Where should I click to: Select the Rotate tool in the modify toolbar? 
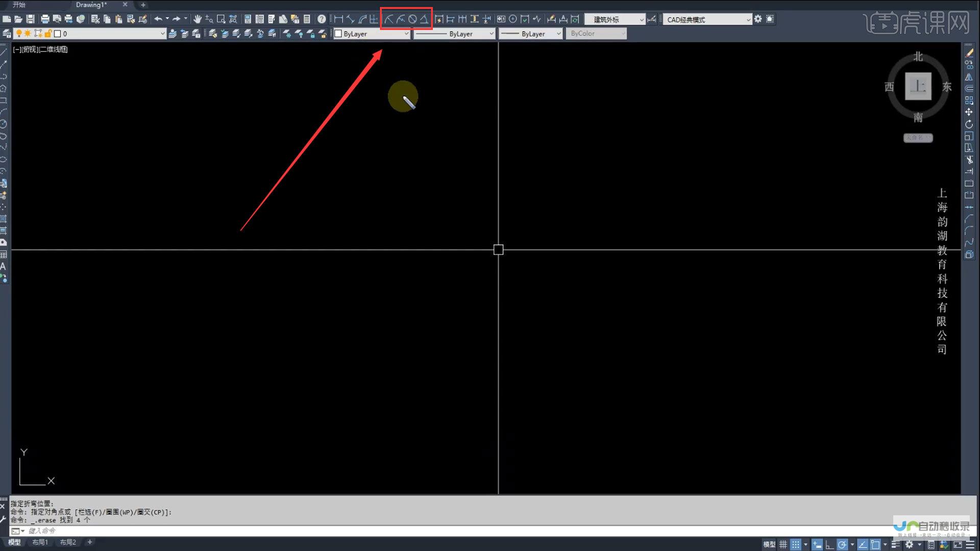[969, 124]
